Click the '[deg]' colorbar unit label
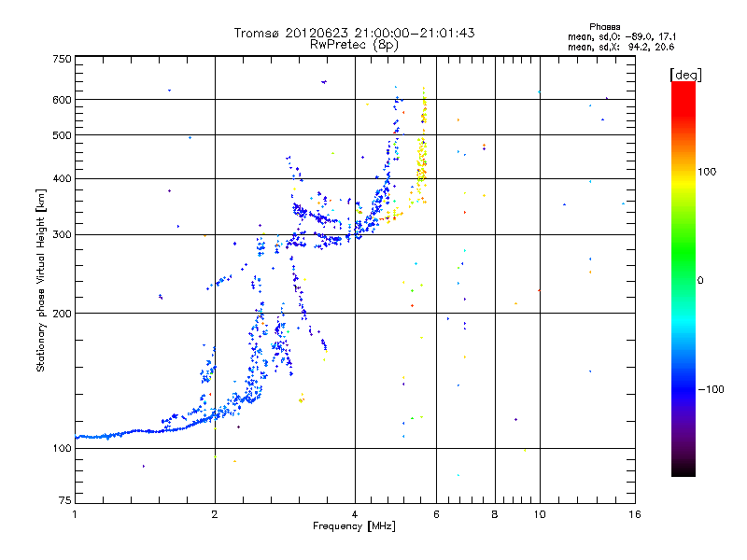The image size is (747, 560). click(x=685, y=75)
